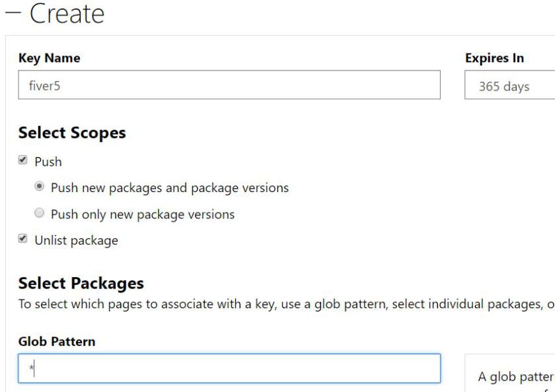
Task: Click the Select Packages heading
Action: [81, 284]
